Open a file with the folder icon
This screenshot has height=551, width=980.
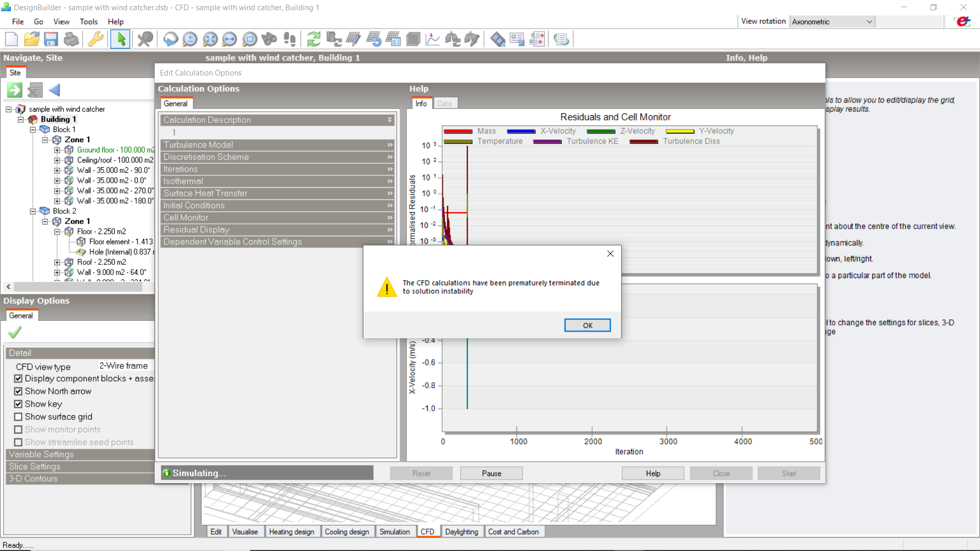[32, 39]
